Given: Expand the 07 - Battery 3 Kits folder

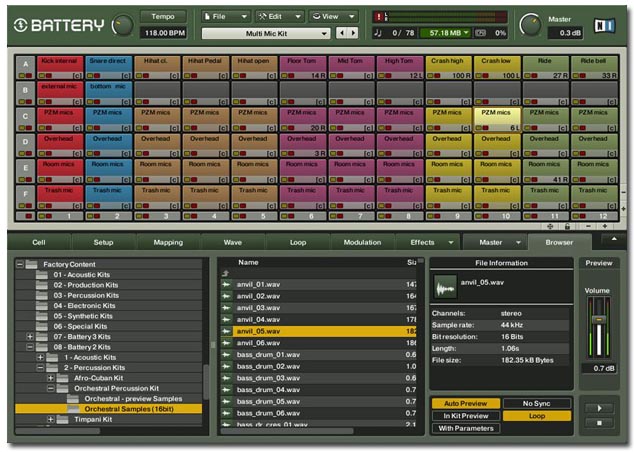Looking at the screenshot, I should [x=30, y=336].
